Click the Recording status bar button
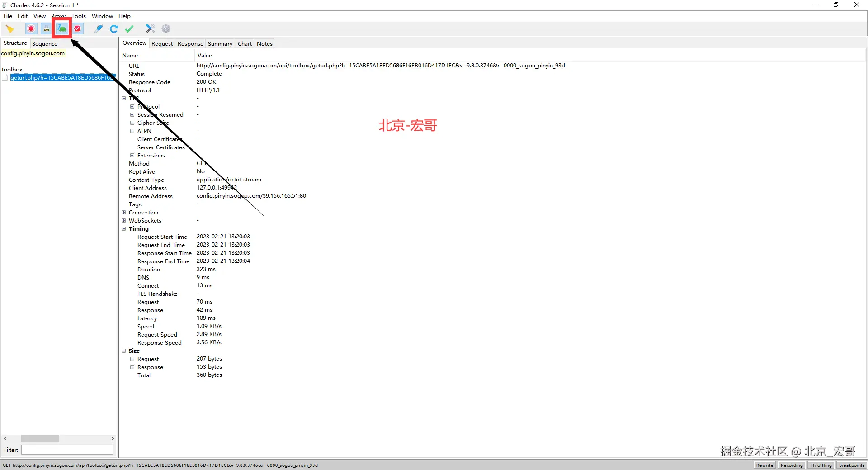The width and height of the screenshot is (868, 470). [792, 465]
